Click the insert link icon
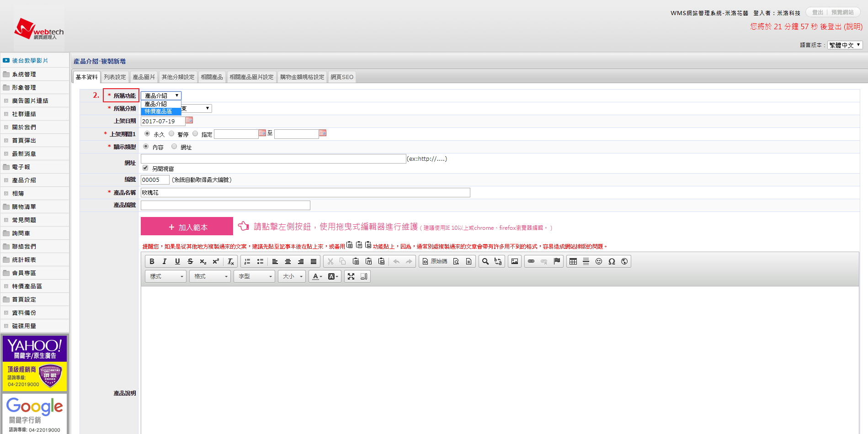 coord(531,261)
